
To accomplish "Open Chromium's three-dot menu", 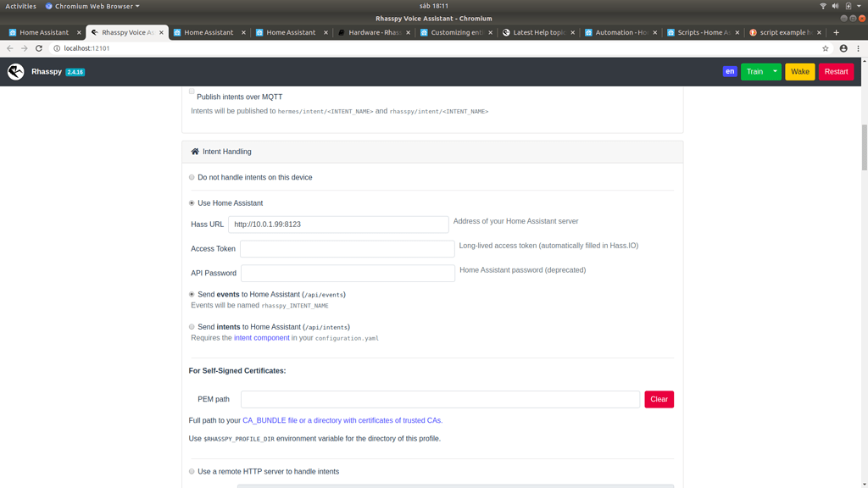I will pyautogui.click(x=860, y=48).
